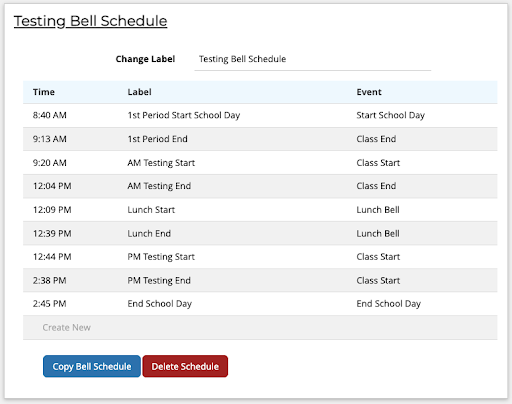Click the AM Testing Start label
This screenshot has height=404, width=512.
(x=161, y=163)
